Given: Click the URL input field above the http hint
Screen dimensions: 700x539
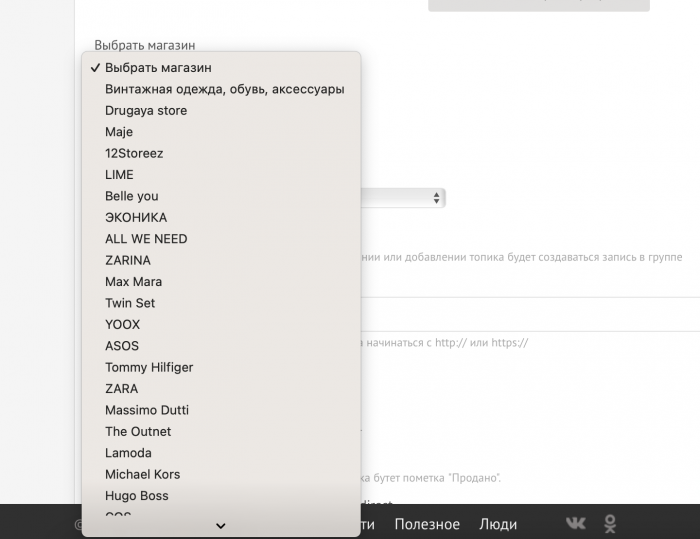Looking at the screenshot, I should pos(530,314).
